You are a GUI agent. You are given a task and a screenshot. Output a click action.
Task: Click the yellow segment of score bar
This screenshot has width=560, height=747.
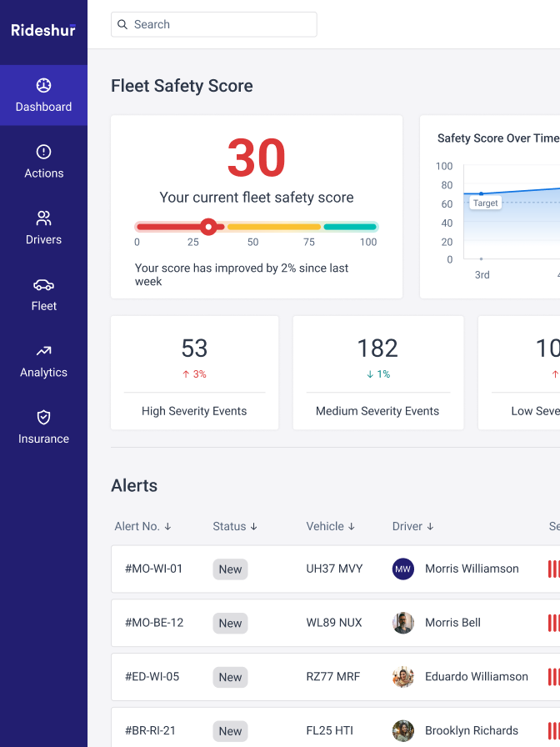click(x=274, y=227)
